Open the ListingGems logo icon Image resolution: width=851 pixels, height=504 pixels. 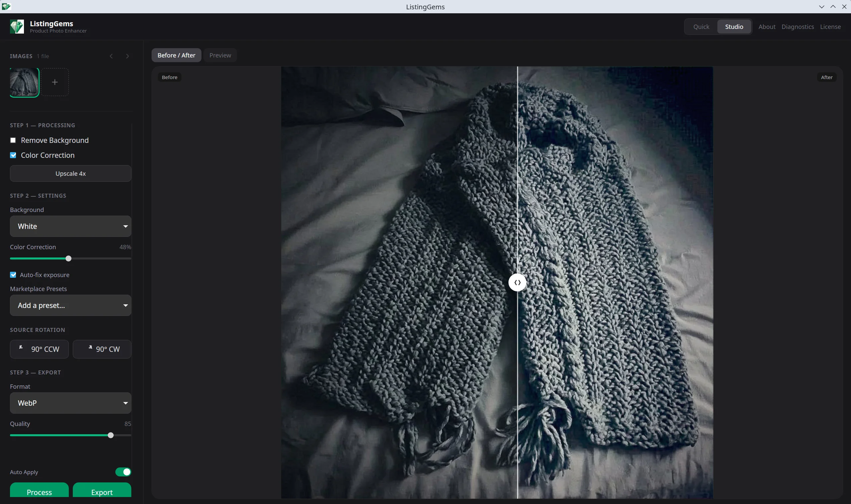16,27
